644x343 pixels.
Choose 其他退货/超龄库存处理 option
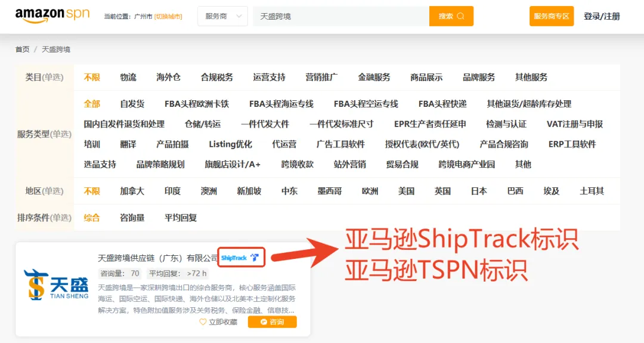529,104
